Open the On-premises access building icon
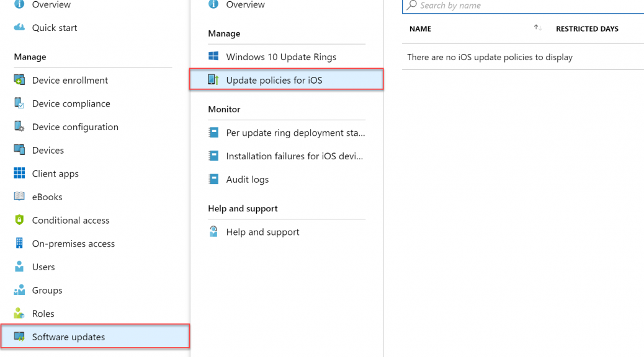644x357 pixels. tap(19, 243)
